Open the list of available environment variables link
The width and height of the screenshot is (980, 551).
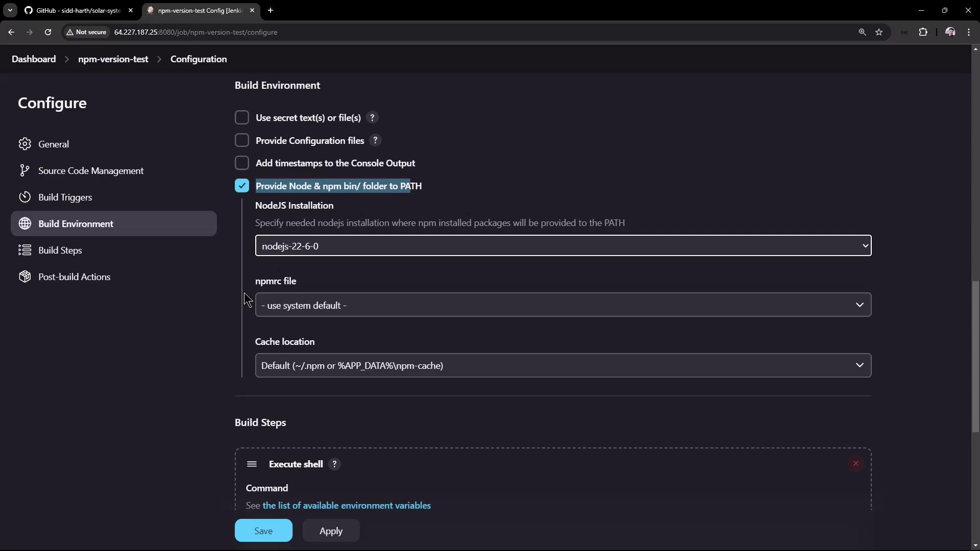point(346,506)
